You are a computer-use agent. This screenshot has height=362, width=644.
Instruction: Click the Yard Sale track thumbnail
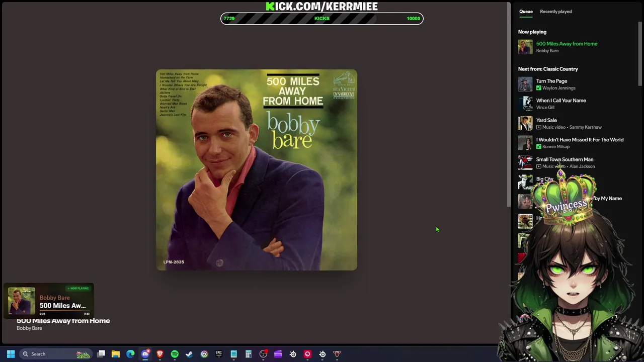pyautogui.click(x=525, y=123)
